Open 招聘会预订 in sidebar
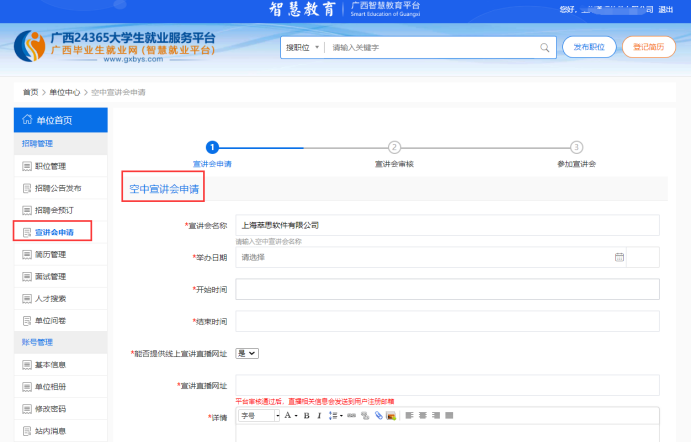Screen dimensions: 692x443 (x=61, y=210)
